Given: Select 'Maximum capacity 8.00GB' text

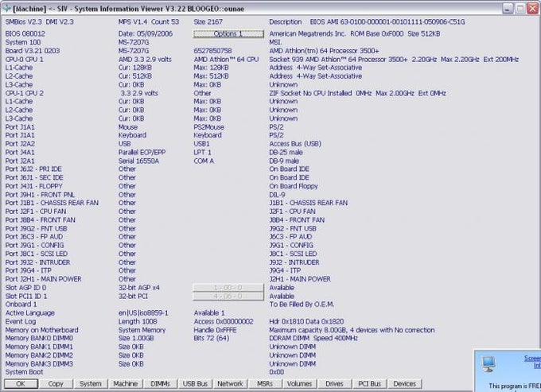Looking at the screenshot, I should coord(309,330).
